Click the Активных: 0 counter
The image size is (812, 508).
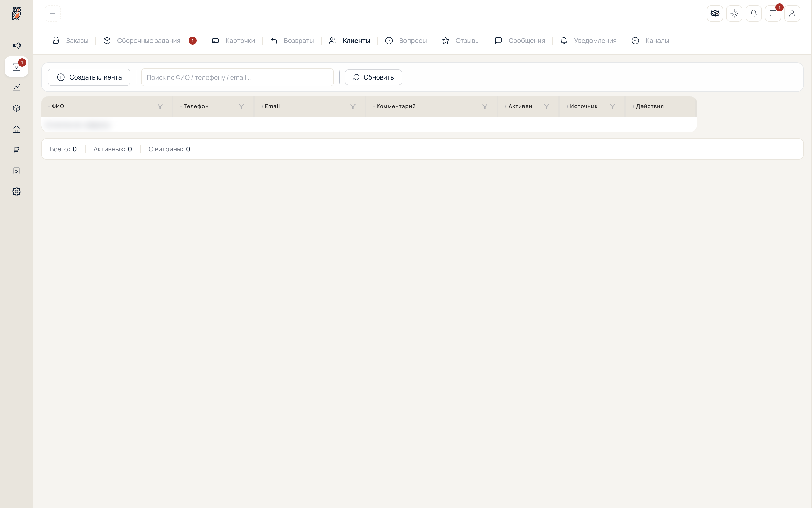(113, 149)
